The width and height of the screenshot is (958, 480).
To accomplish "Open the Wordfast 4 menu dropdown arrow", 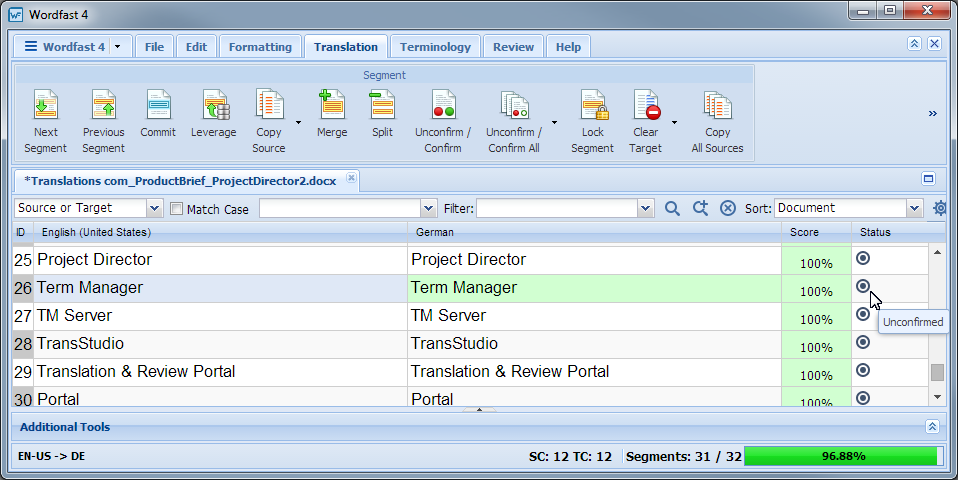I will (118, 47).
